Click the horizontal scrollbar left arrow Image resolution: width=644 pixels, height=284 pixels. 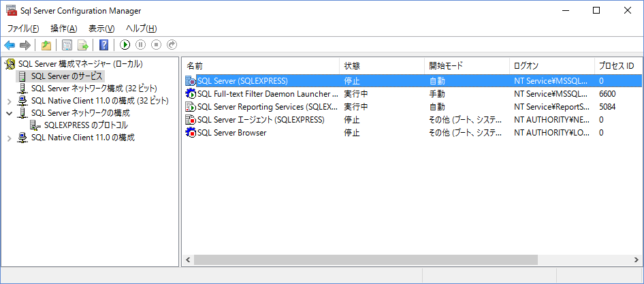[188, 259]
